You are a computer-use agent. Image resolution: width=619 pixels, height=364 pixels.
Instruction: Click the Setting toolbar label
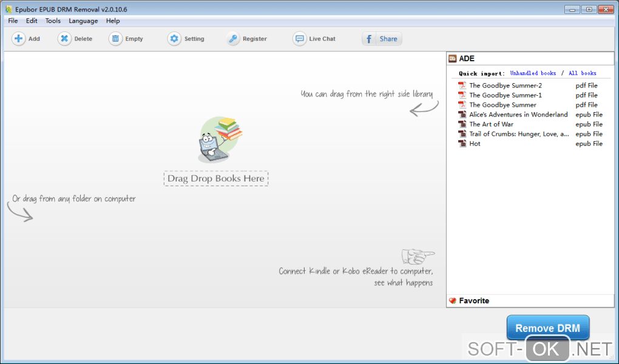[194, 39]
